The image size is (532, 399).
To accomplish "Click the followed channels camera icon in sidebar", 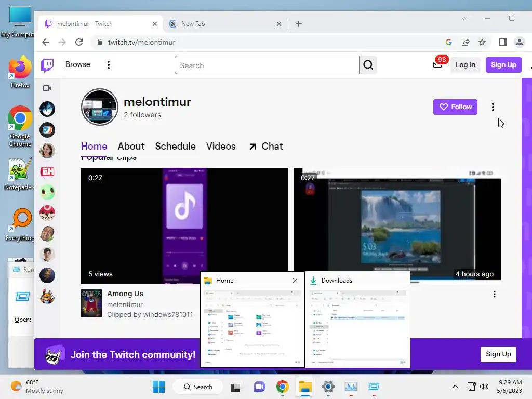I will 47,88.
